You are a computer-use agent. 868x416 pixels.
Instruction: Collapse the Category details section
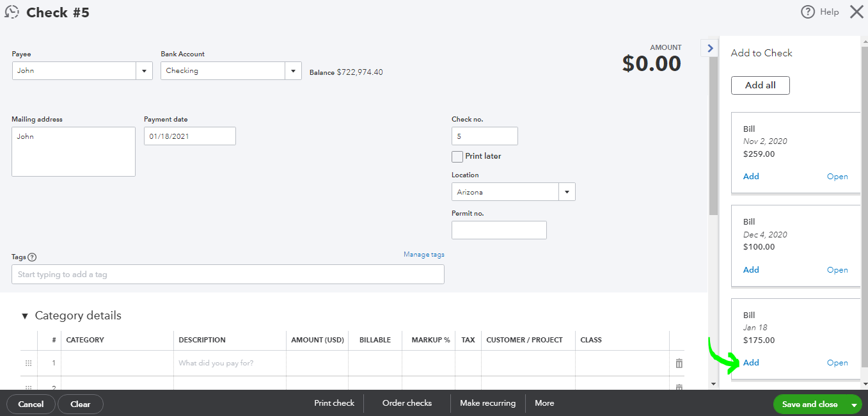coord(25,316)
